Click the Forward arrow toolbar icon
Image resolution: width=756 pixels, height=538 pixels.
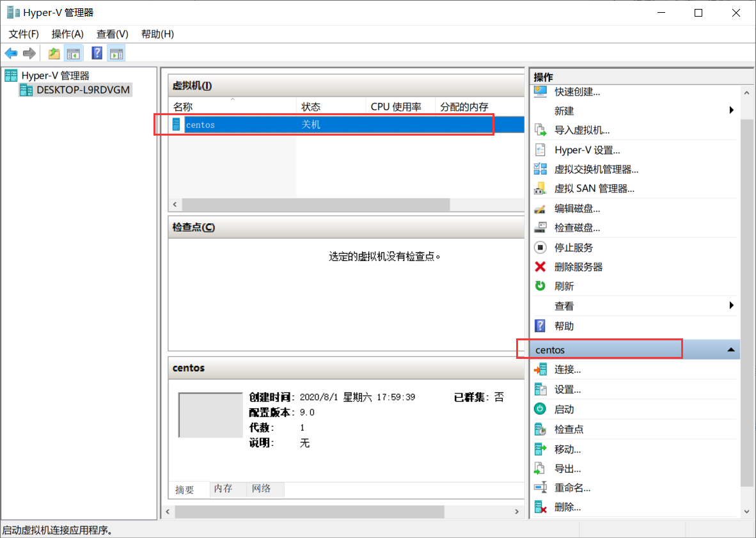coord(29,53)
